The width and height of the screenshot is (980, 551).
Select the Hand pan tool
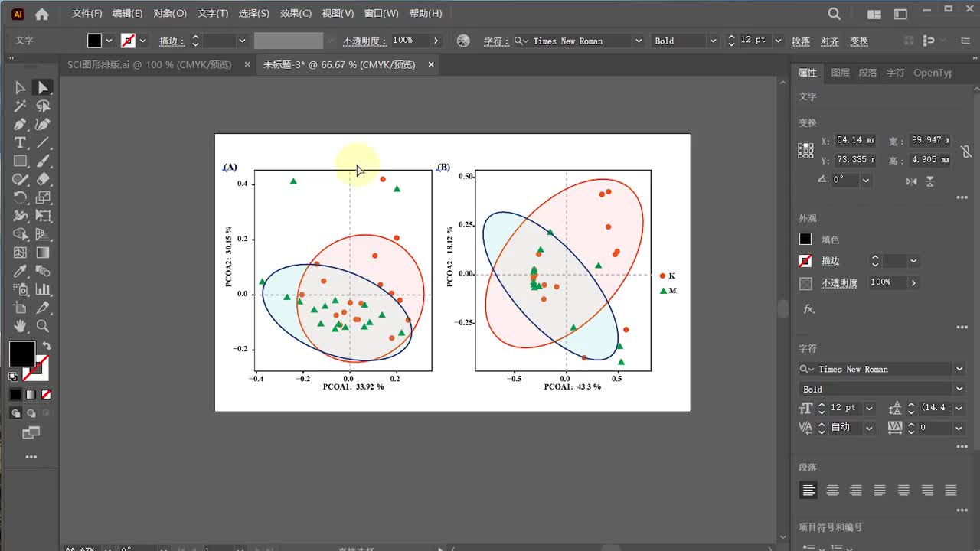[x=20, y=327]
